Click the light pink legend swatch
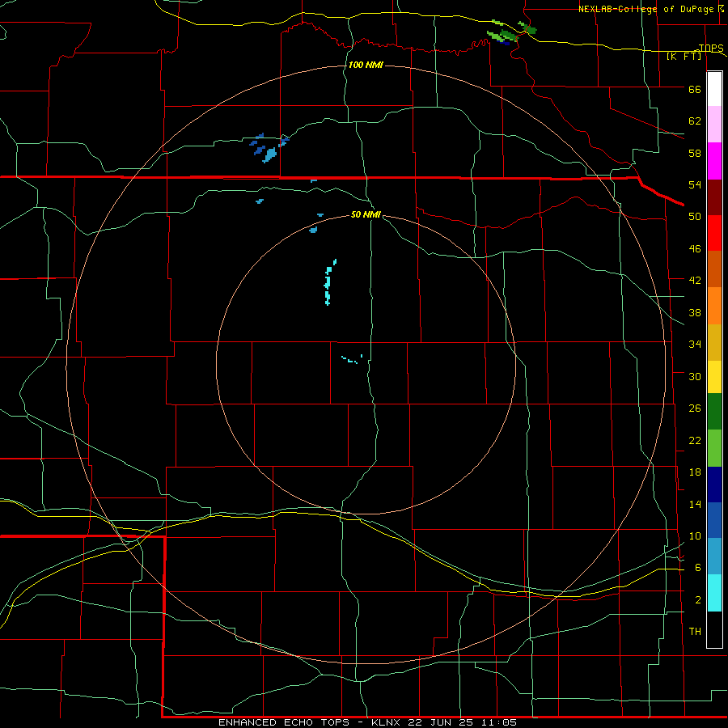 click(x=714, y=125)
